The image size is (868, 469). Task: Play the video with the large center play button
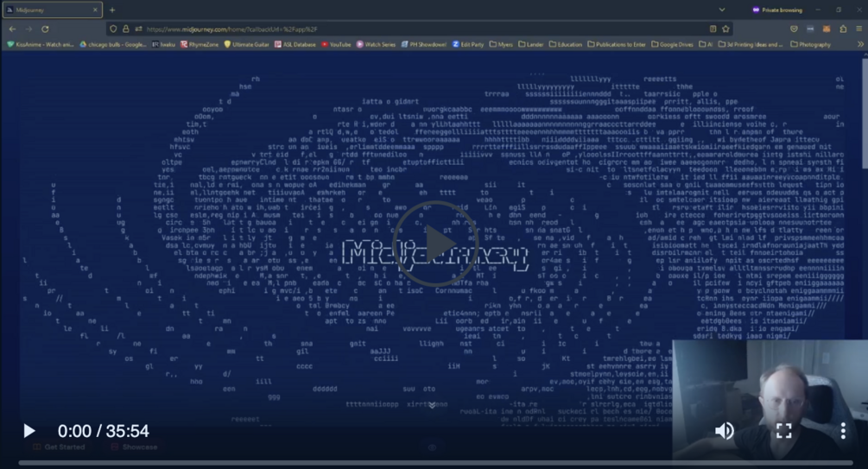(434, 244)
